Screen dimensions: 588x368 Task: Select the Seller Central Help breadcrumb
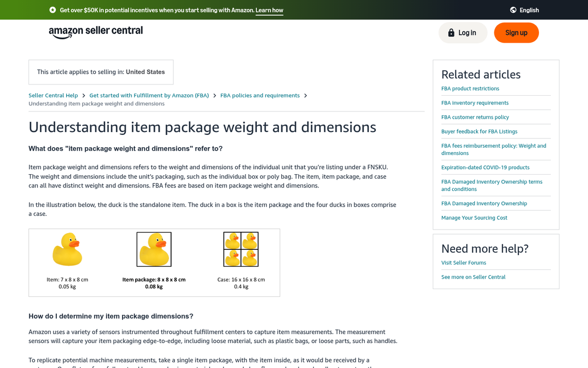point(53,95)
